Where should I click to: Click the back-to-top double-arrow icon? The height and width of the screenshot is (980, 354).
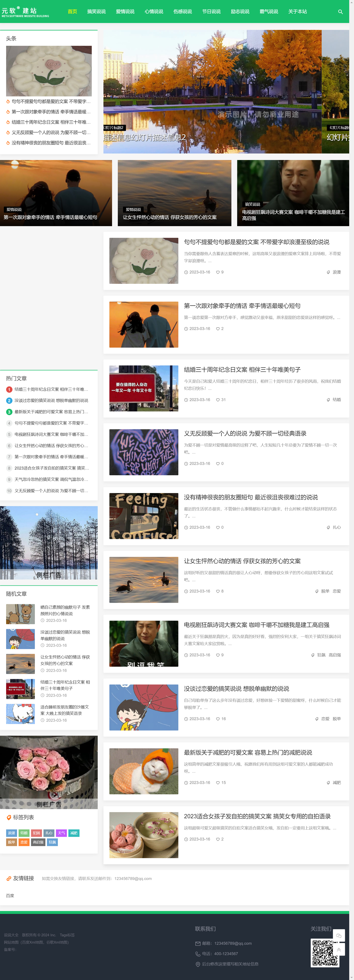[x=339, y=950]
